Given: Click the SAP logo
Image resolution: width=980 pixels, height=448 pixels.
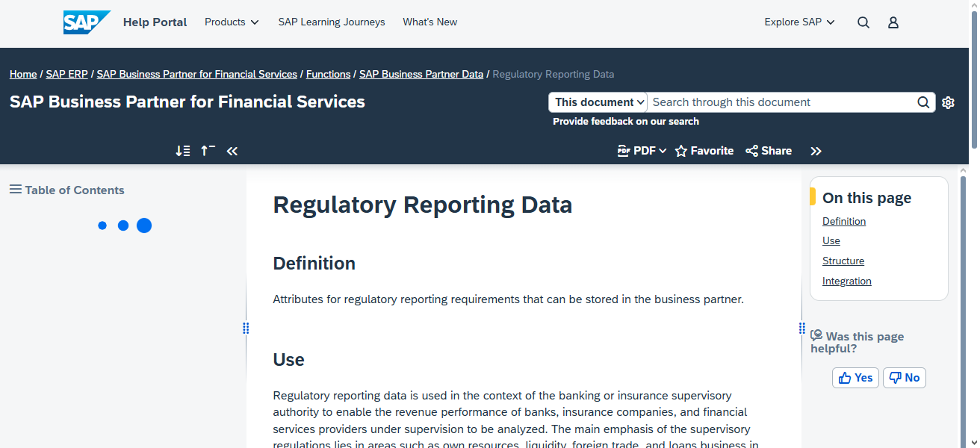Looking at the screenshot, I should tap(85, 22).
